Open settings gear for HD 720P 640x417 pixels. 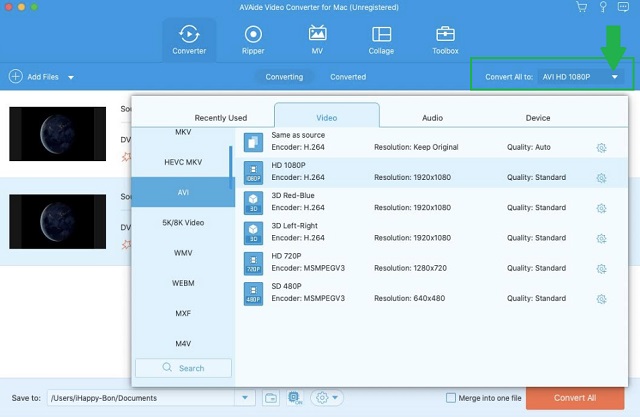(601, 268)
